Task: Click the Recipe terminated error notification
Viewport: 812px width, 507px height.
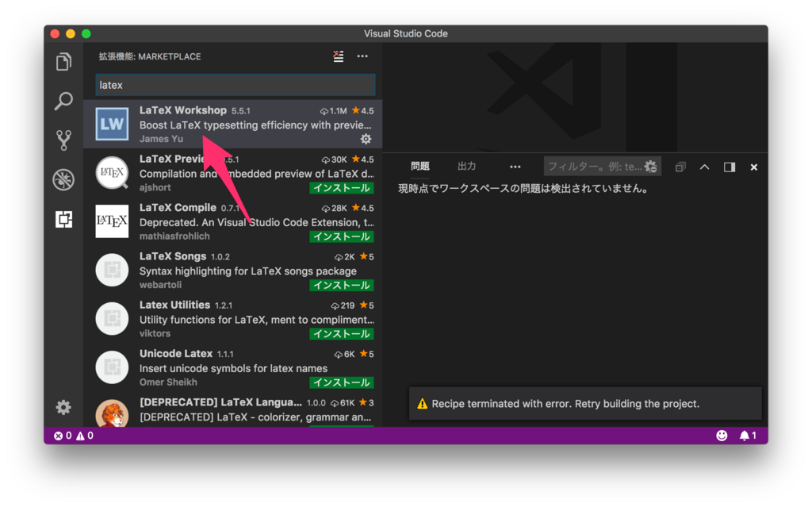Action: (585, 403)
